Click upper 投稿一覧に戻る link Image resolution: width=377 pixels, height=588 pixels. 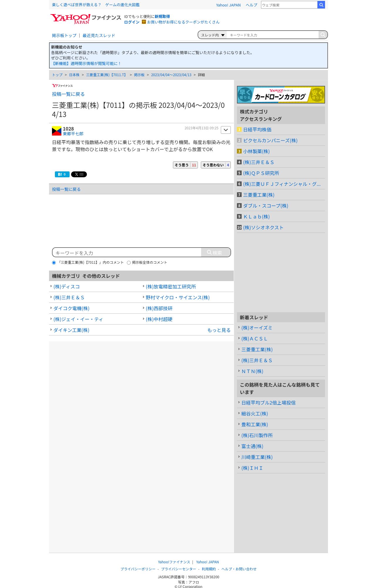click(68, 94)
